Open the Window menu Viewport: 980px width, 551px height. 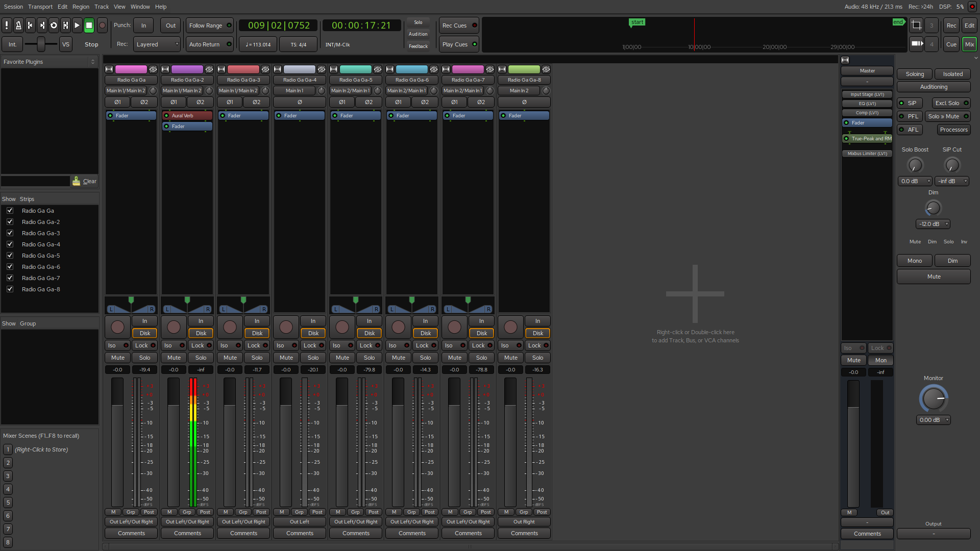pyautogui.click(x=140, y=7)
